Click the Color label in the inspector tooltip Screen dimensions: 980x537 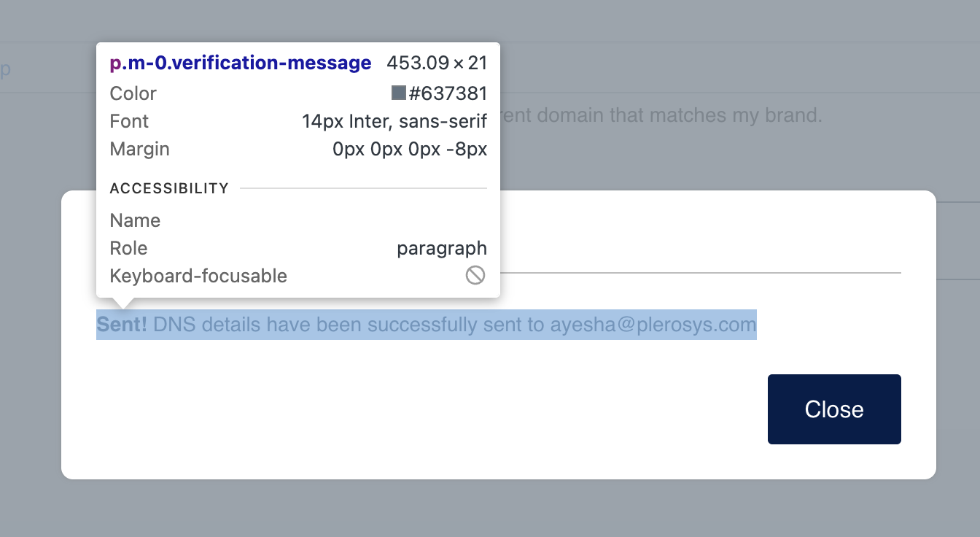click(133, 93)
